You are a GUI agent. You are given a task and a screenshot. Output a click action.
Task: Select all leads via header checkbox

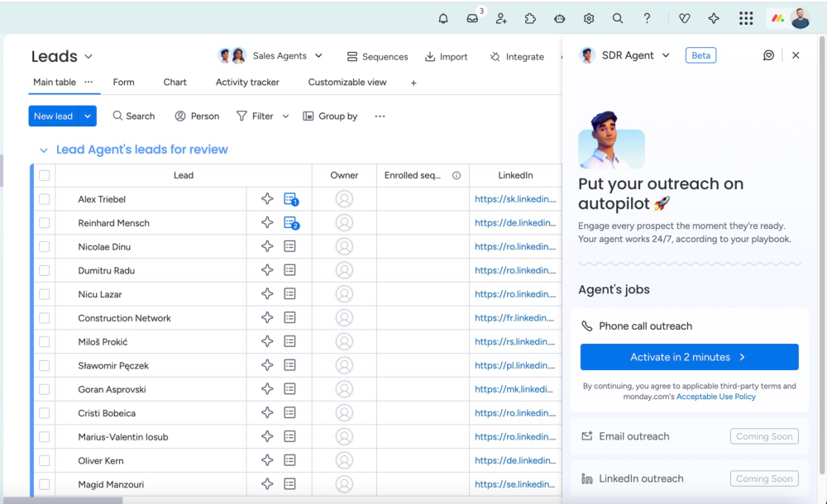(x=45, y=175)
